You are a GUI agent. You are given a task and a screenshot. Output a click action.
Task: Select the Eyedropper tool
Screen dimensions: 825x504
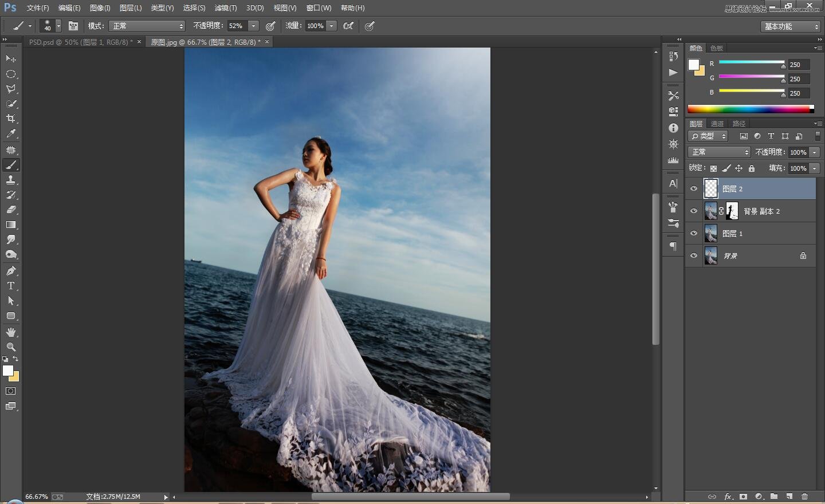[x=11, y=134]
